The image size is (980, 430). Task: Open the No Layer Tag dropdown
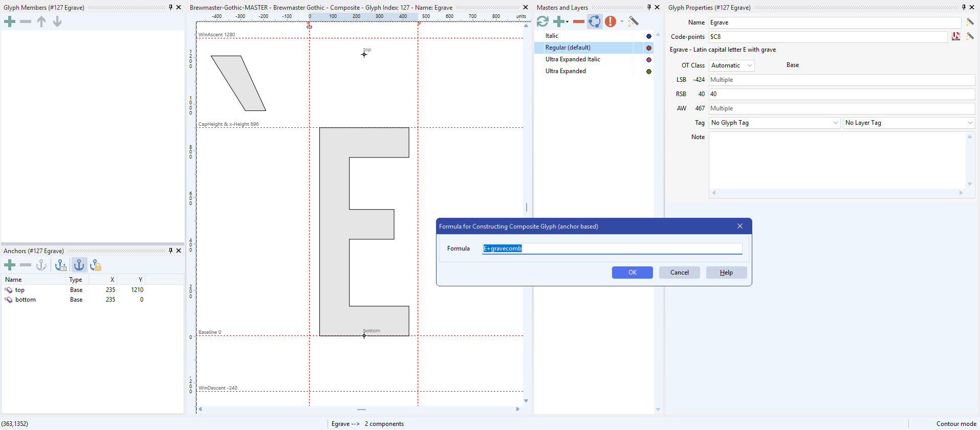(x=908, y=123)
